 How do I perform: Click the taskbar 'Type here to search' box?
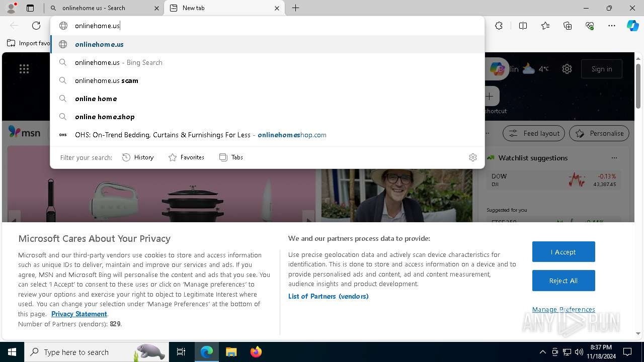pos(97,352)
